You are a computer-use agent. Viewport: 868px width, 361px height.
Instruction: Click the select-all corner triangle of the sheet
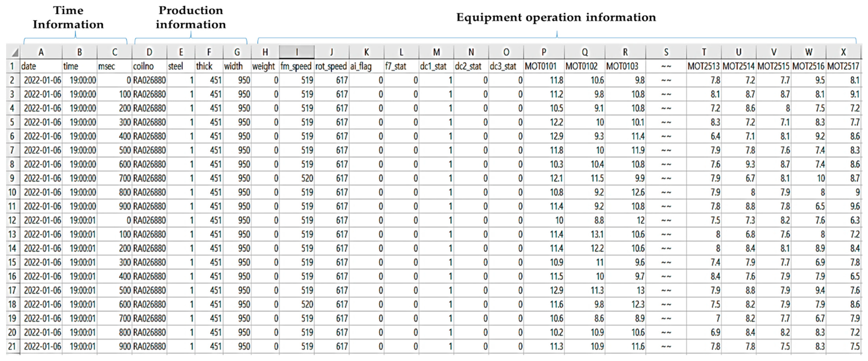click(x=15, y=53)
